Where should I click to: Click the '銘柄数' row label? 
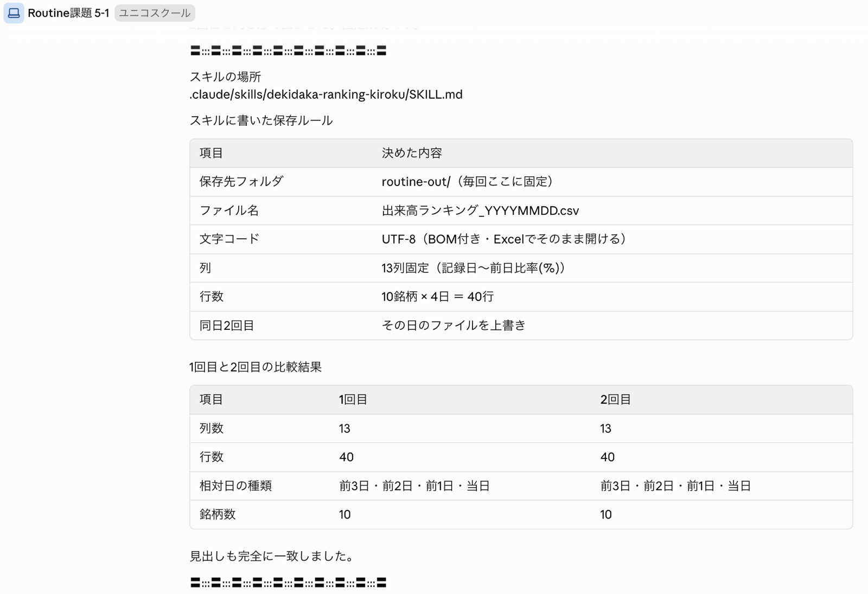pyautogui.click(x=217, y=515)
